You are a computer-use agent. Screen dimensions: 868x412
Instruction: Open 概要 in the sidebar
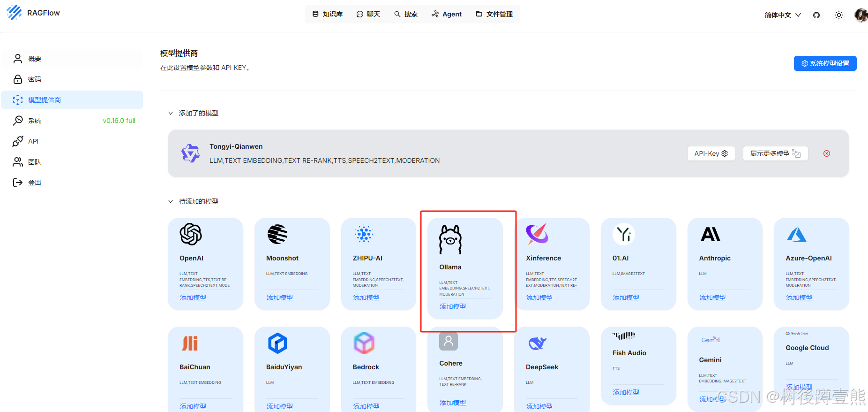click(72, 59)
